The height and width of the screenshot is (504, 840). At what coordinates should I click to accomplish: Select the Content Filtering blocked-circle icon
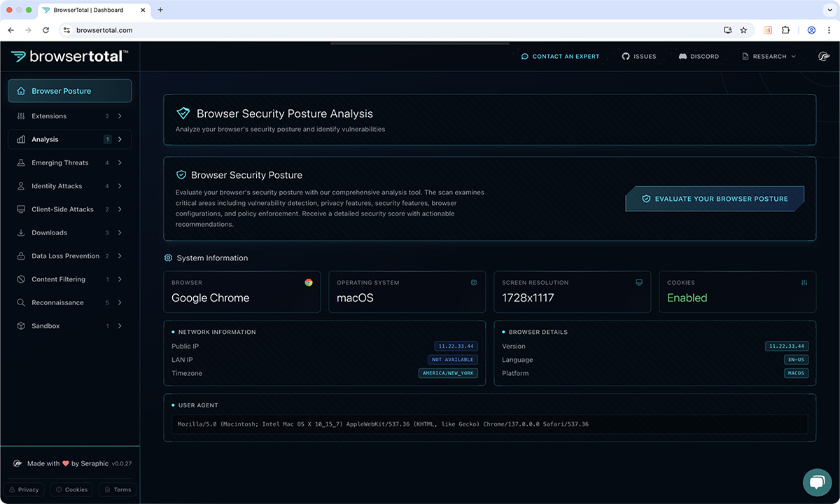[22, 279]
